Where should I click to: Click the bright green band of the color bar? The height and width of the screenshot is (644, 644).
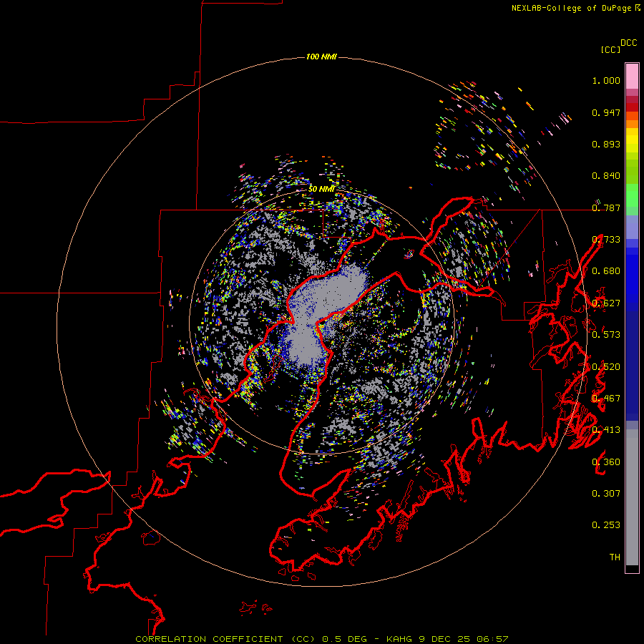[632, 195]
